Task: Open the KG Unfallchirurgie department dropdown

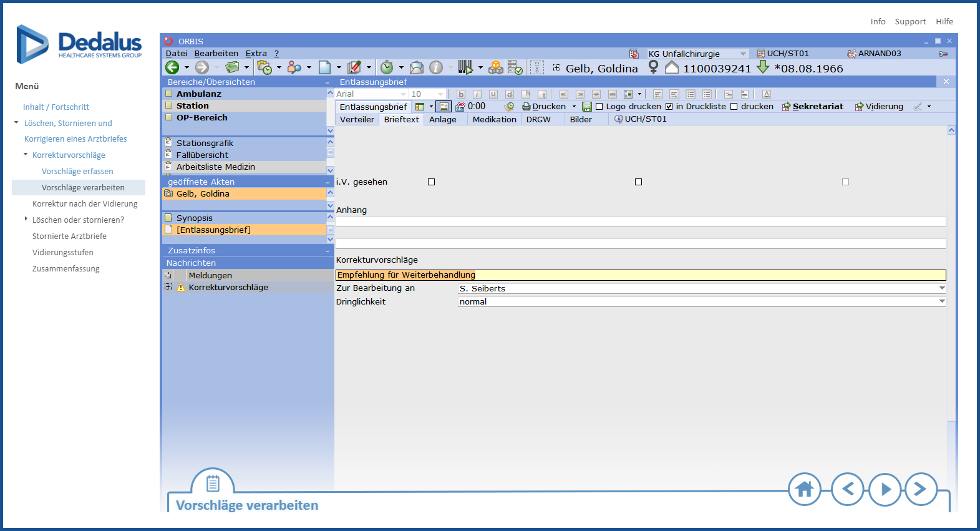Action: pos(742,54)
